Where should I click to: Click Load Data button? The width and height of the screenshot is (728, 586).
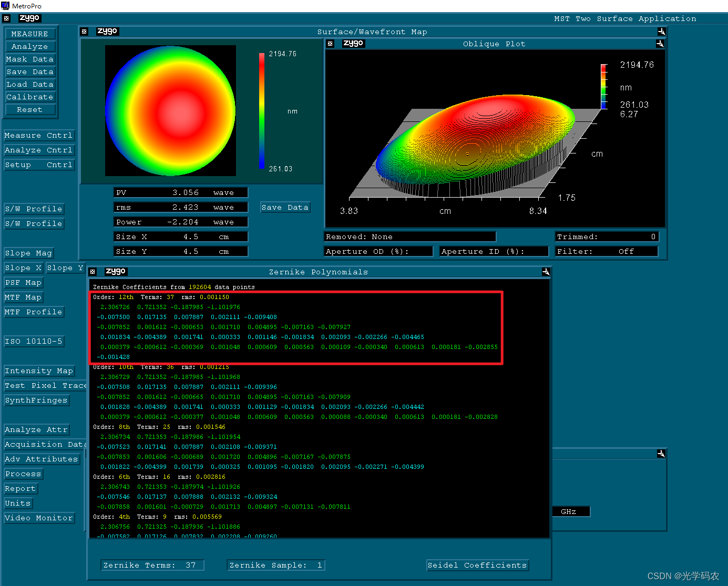(x=30, y=85)
